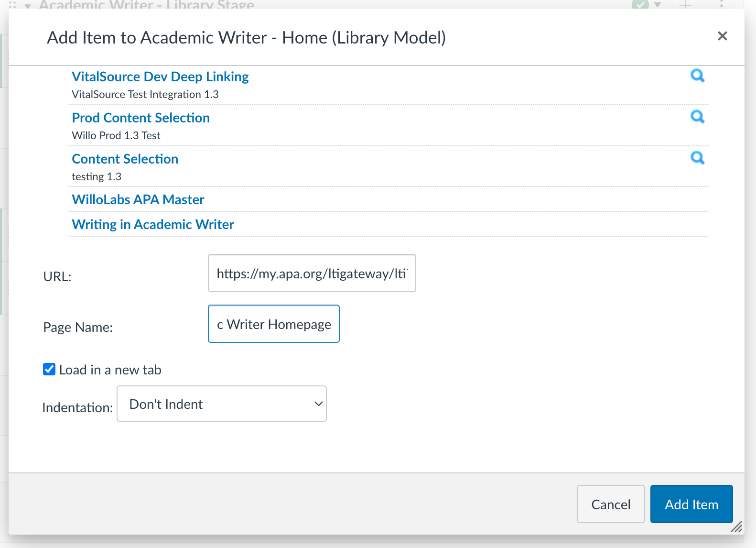
Task: Click the 'testing 1.3' description text
Action: tap(97, 176)
